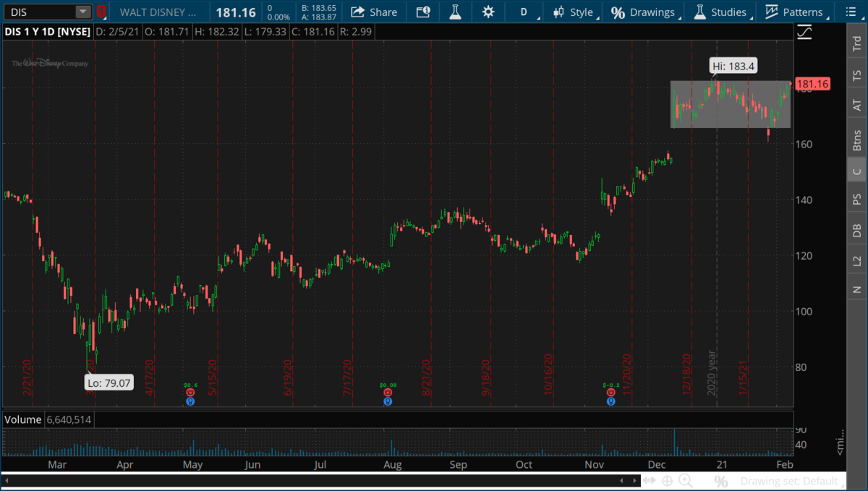Click the 0.00% change value
Image resolution: width=868 pixels, height=491 pixels.
[278, 17]
